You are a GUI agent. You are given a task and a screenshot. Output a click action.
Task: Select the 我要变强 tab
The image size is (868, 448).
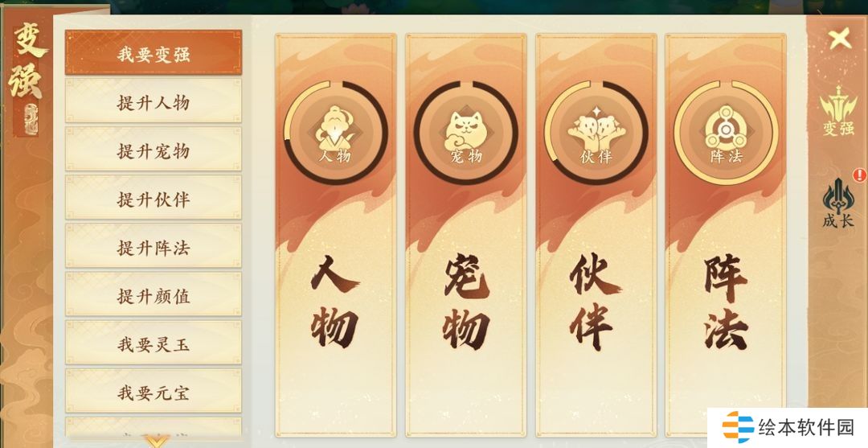tap(154, 52)
